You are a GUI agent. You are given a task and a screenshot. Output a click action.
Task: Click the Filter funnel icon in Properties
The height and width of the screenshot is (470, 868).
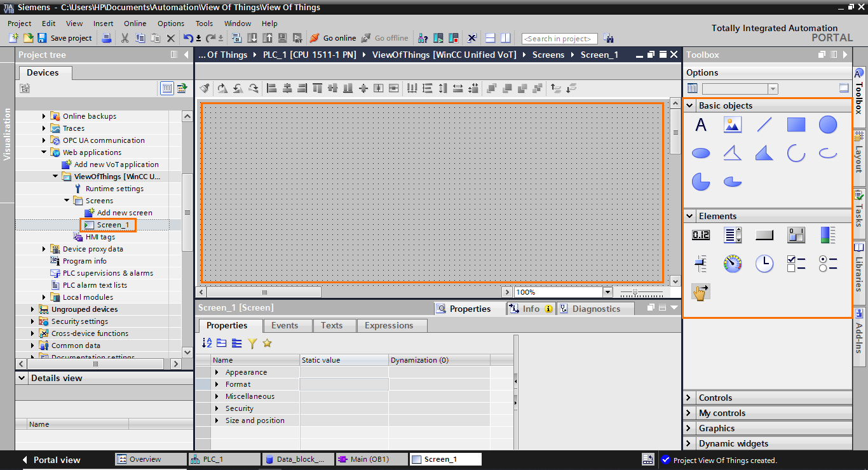click(252, 343)
